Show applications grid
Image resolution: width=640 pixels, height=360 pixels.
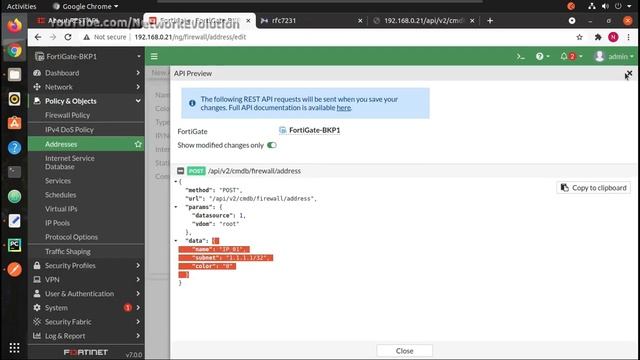pos(14,347)
